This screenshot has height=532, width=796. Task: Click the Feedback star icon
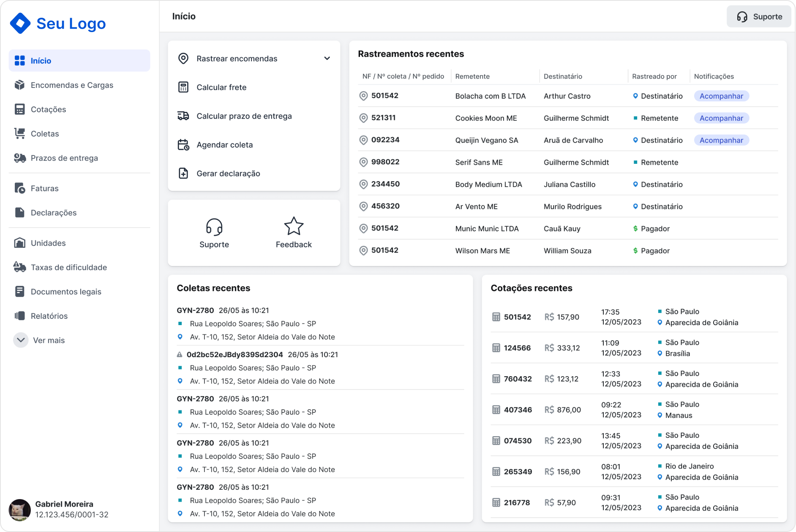click(294, 226)
